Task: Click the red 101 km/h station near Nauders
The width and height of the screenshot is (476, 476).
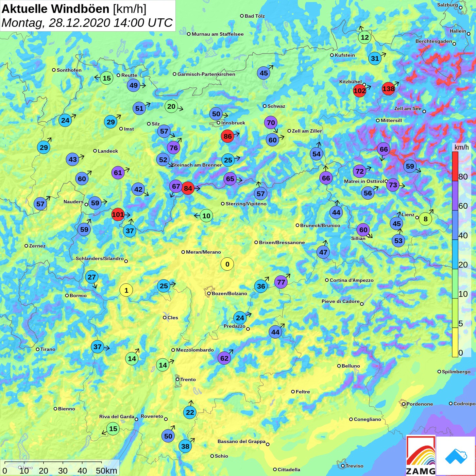Action: 118,215
